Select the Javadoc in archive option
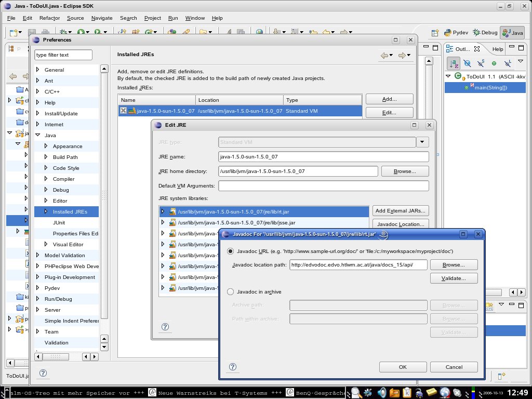The width and height of the screenshot is (532, 399). click(229, 290)
